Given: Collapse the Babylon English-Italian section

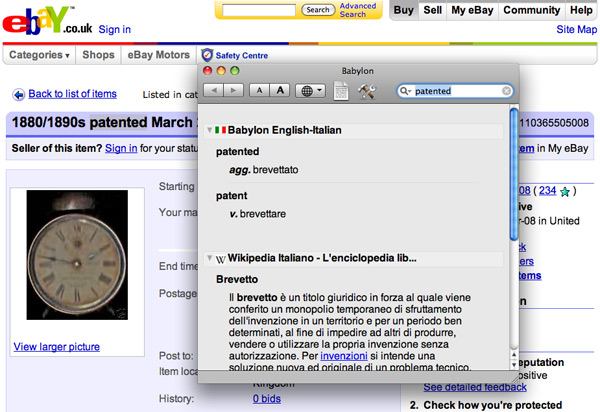Looking at the screenshot, I should click(209, 130).
